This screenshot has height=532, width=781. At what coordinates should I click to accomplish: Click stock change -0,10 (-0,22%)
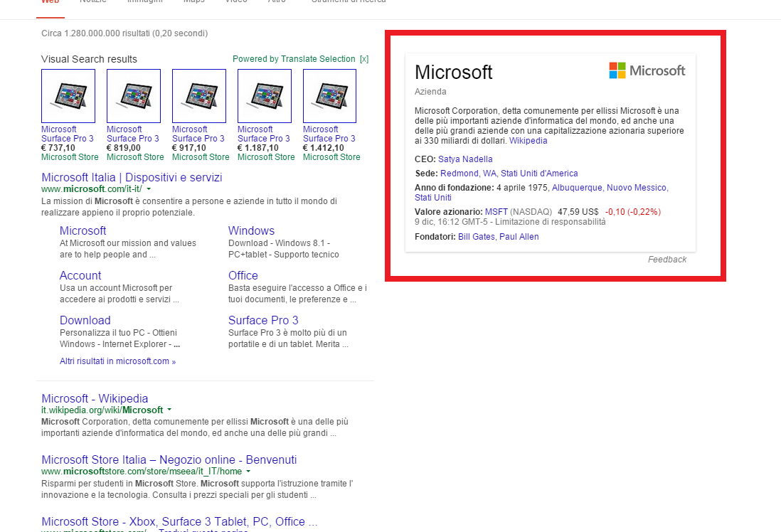pos(632,212)
